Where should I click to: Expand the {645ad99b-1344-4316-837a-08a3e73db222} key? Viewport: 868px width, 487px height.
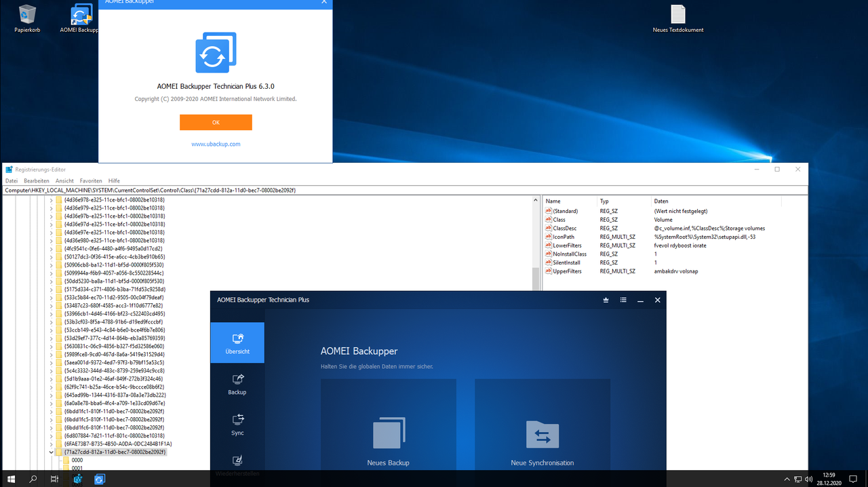pos(52,395)
